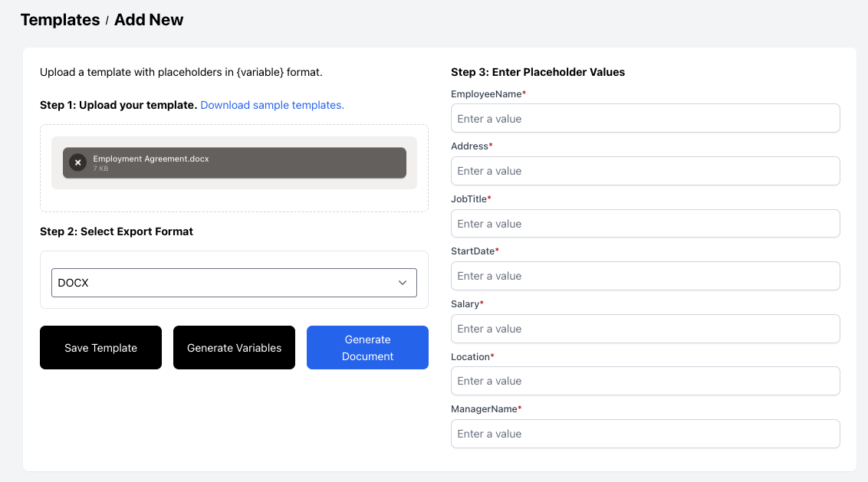This screenshot has width=868, height=482.
Task: Click the Address input field
Action: 645,171
